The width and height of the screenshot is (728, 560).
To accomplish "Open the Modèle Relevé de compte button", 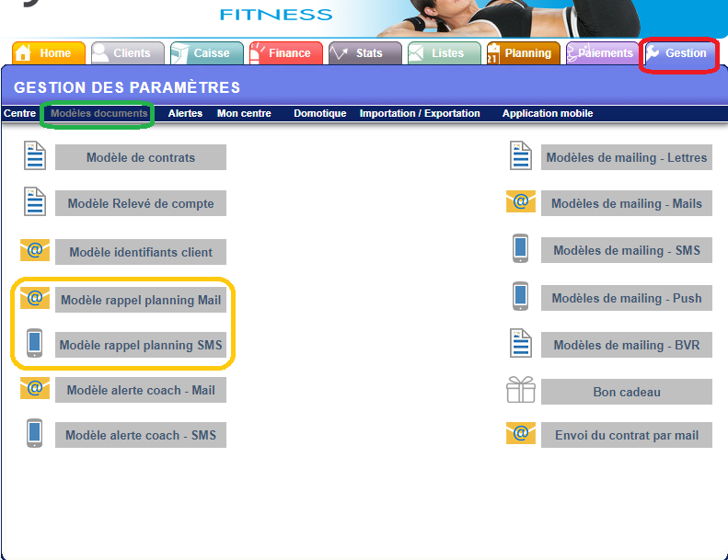I will (x=141, y=204).
